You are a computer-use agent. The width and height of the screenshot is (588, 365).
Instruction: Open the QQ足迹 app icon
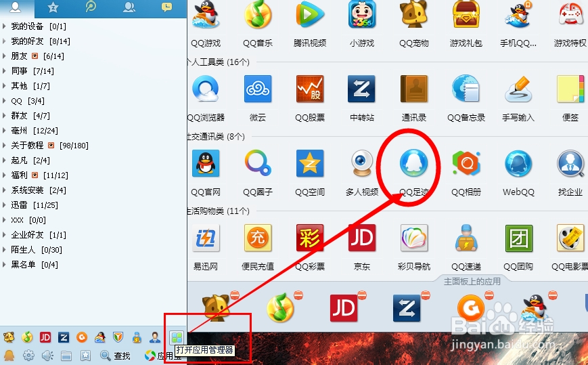point(414,163)
